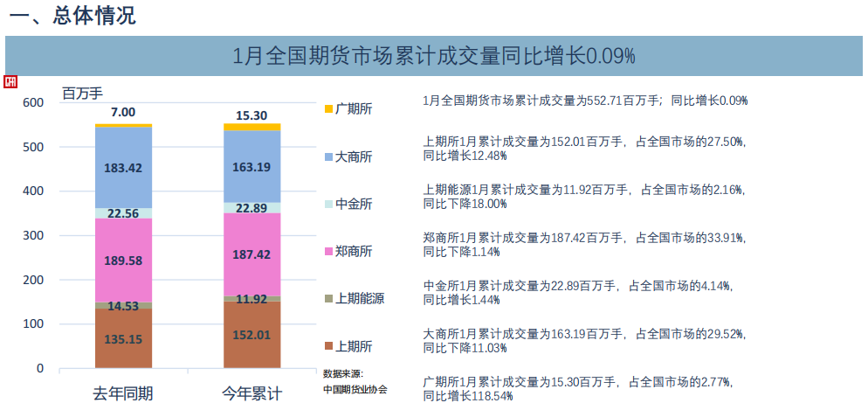
Task: Click the 600 y-axis tick label
Action: pos(33,102)
